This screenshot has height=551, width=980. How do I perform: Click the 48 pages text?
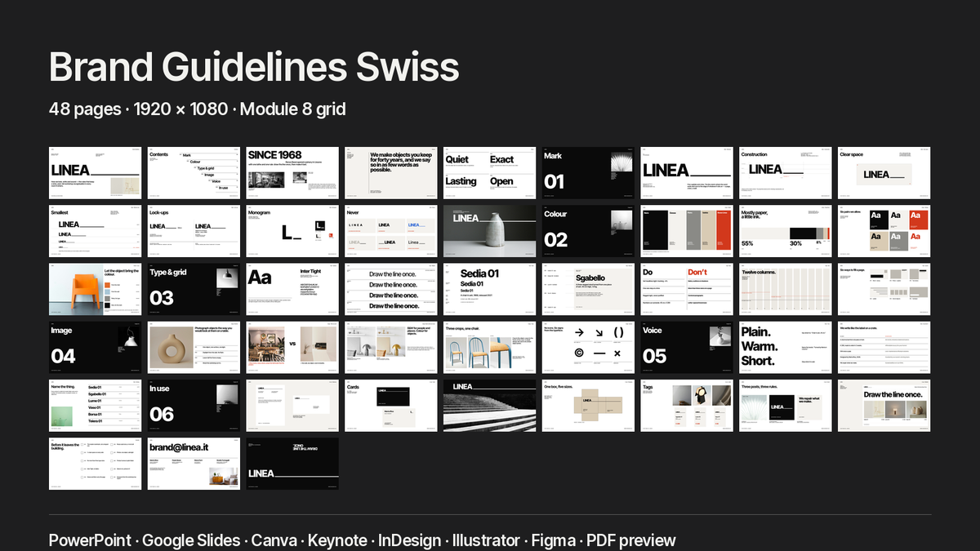84,109
